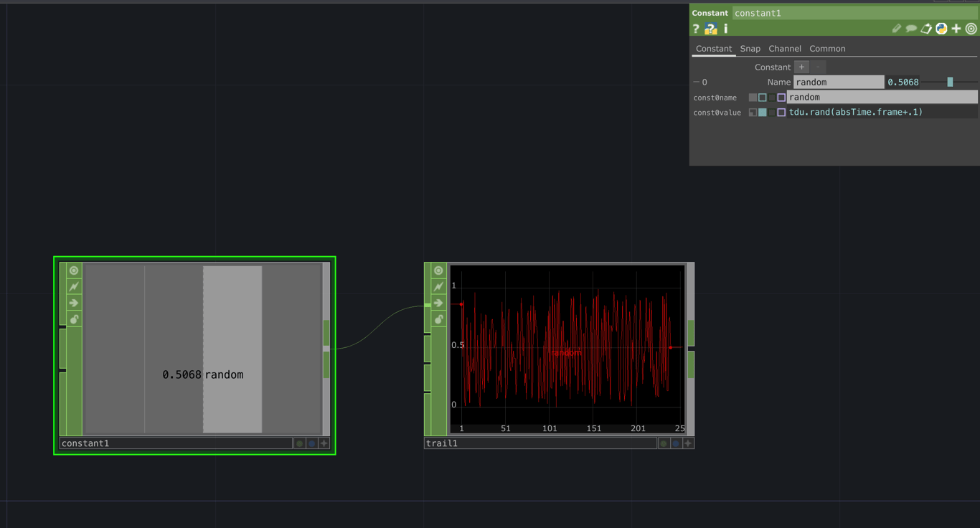
Task: Click the plus button to add a constant channel
Action: pos(801,67)
